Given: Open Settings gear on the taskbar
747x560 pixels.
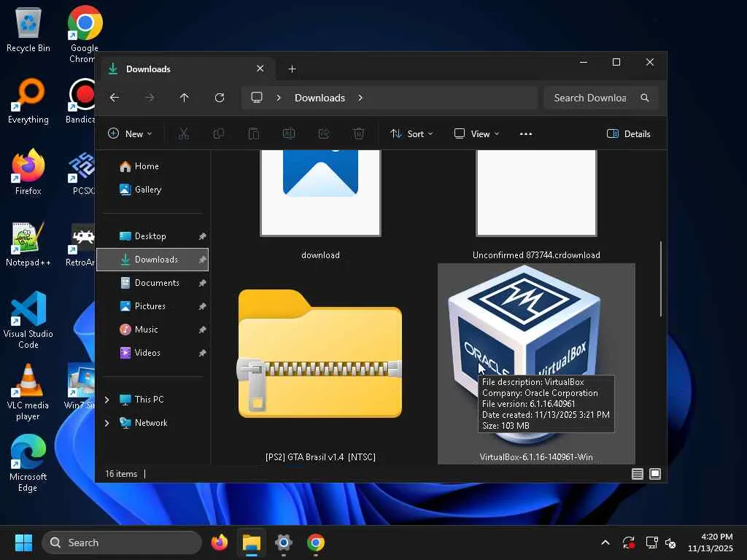Looking at the screenshot, I should click(284, 542).
